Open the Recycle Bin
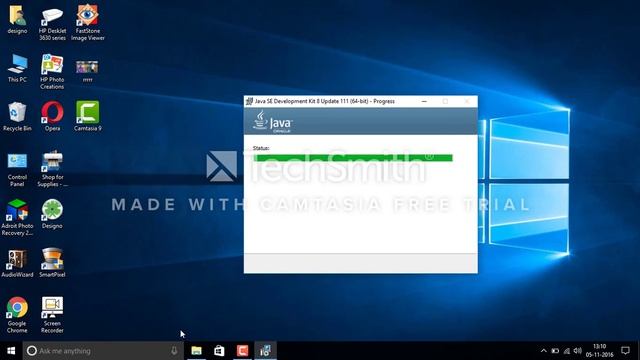Screen dimensions: 640x360 click(17, 117)
